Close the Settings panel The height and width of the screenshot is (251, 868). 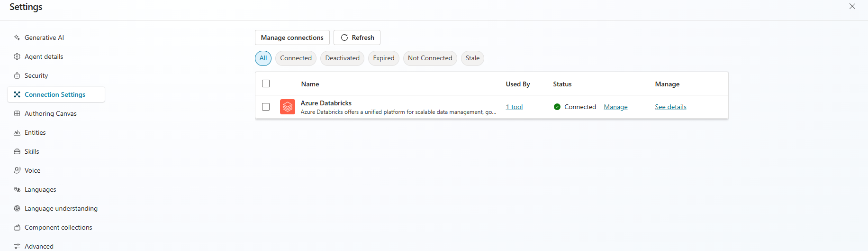[x=852, y=7]
